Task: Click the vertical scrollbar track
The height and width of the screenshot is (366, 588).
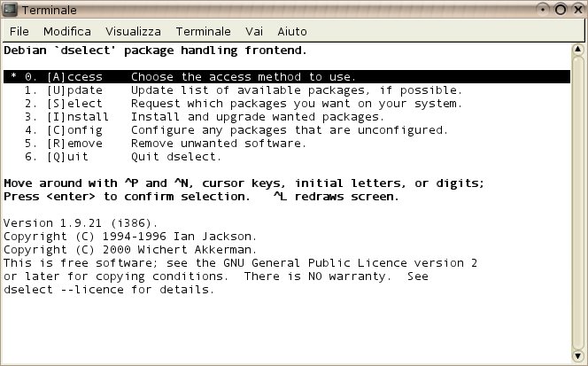Action: click(578, 203)
